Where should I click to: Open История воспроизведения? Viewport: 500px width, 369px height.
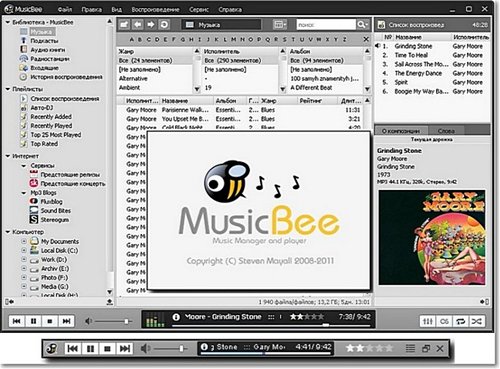(66, 77)
